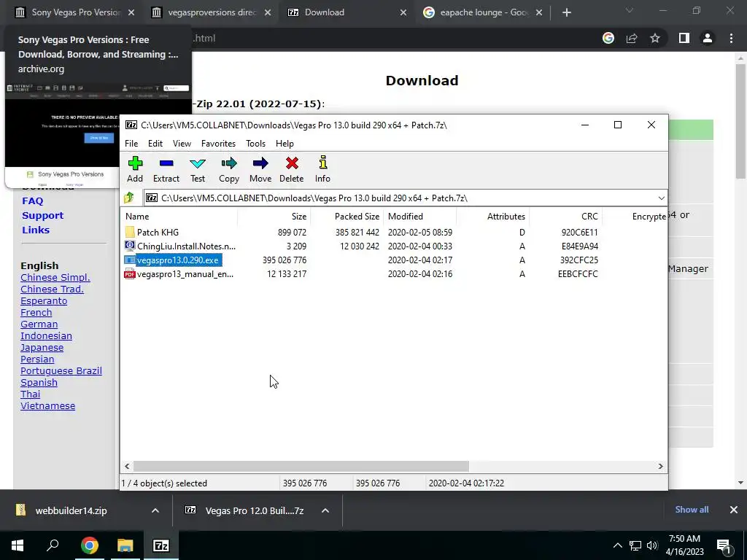The image size is (747, 560).
Task: Click the Add toolbar icon in 7-Zip
Action: (x=135, y=164)
